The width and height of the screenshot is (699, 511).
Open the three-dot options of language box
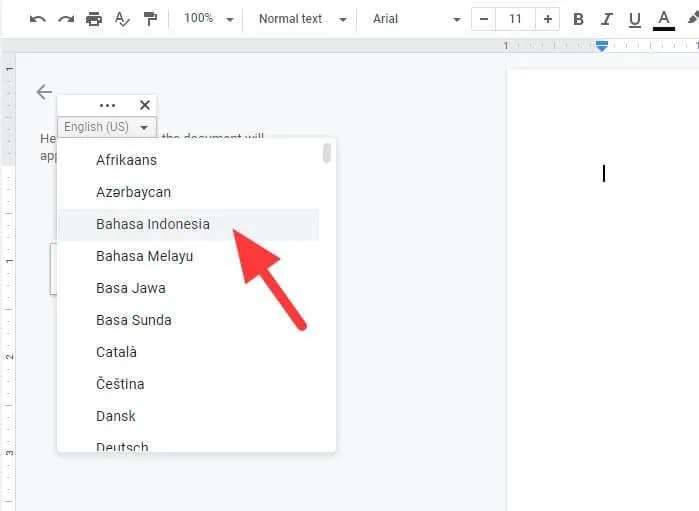(x=107, y=106)
